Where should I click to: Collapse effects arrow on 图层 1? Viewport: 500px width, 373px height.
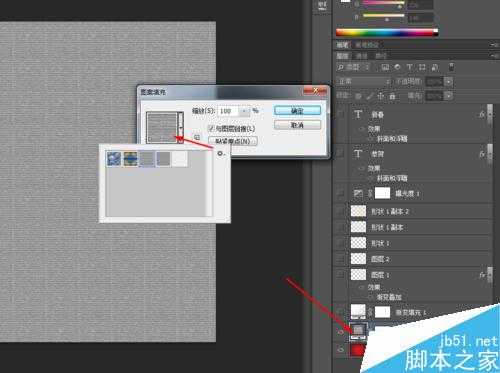pyautogui.click(x=490, y=275)
